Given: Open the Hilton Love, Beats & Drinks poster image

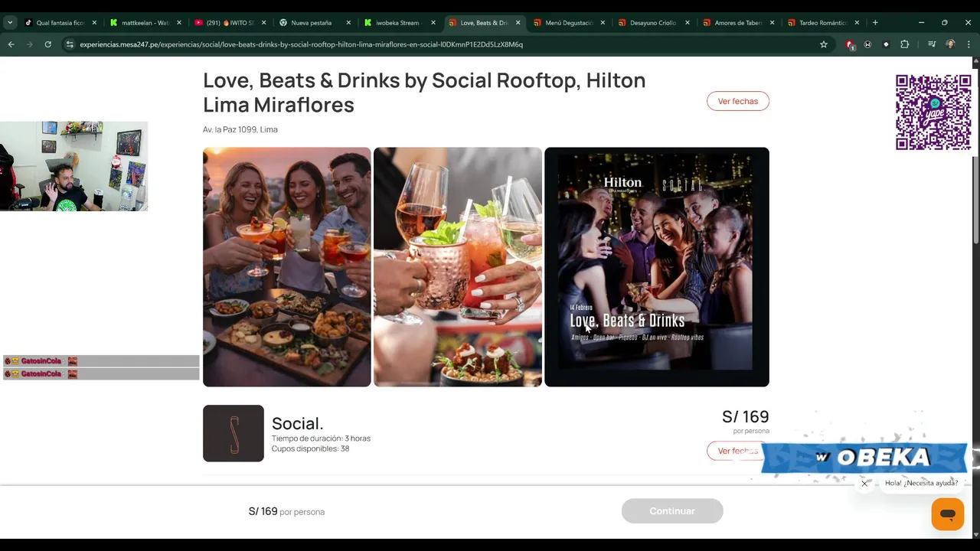Looking at the screenshot, I should click(x=657, y=267).
